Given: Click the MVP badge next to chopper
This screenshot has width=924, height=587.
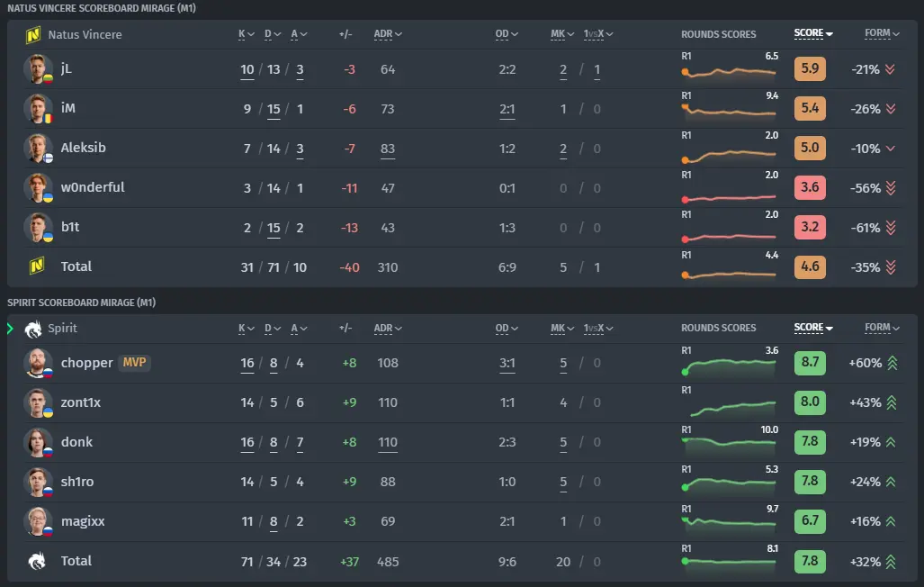Looking at the screenshot, I should [134, 362].
